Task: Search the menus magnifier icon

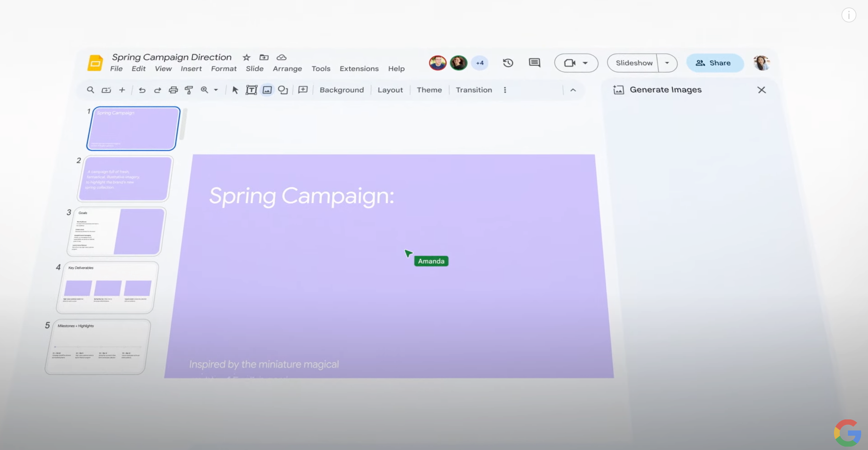Action: (x=90, y=90)
